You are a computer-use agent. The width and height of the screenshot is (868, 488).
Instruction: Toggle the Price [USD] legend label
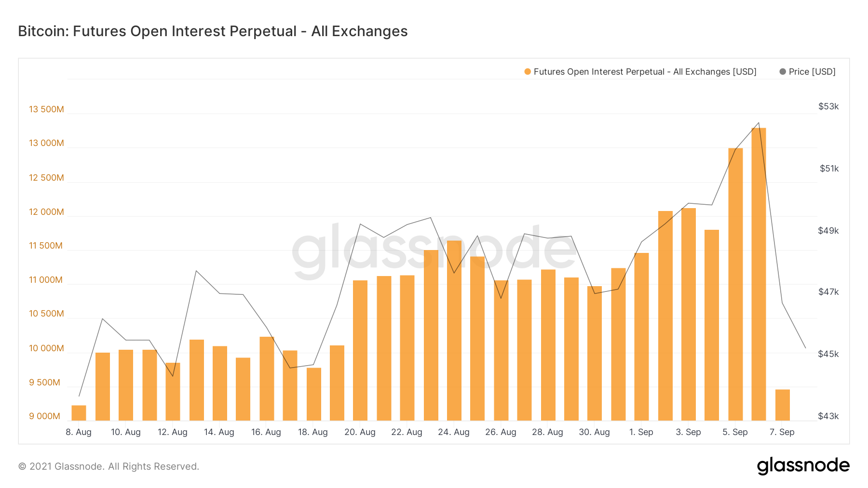click(812, 72)
